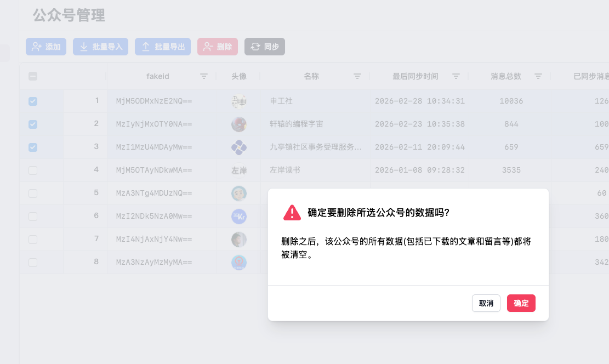This screenshot has height=364, width=609.
Task: Confirm deletion with the 确定 button
Action: (x=521, y=303)
